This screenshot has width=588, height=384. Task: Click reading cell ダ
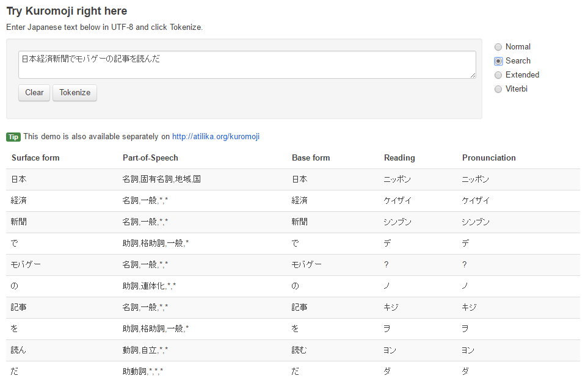coord(387,372)
